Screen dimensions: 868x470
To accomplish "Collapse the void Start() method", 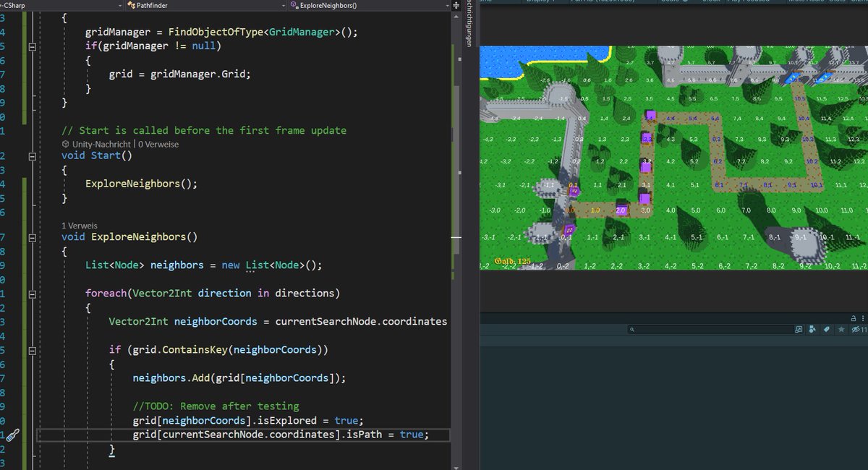I will point(31,156).
